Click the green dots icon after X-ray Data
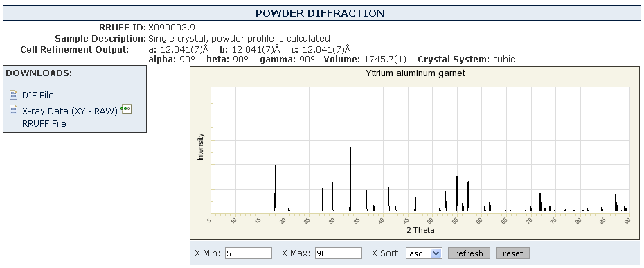644x268 pixels. click(x=126, y=109)
